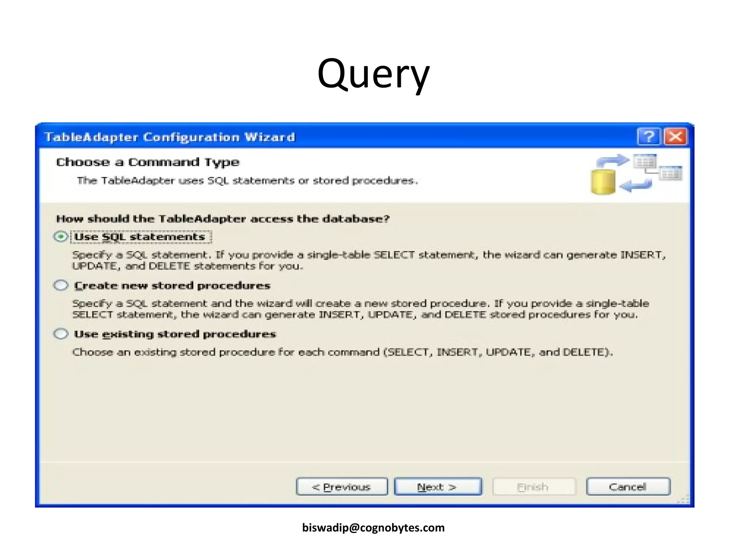Image resolution: width=747 pixels, height=560 pixels.
Task: Click the 'How should the TableAdapter access the database?' text
Action: [223, 219]
